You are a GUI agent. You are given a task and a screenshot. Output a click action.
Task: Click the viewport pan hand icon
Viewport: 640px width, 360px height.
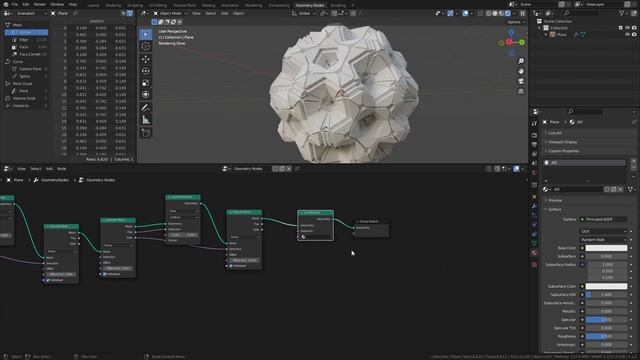coord(521,71)
